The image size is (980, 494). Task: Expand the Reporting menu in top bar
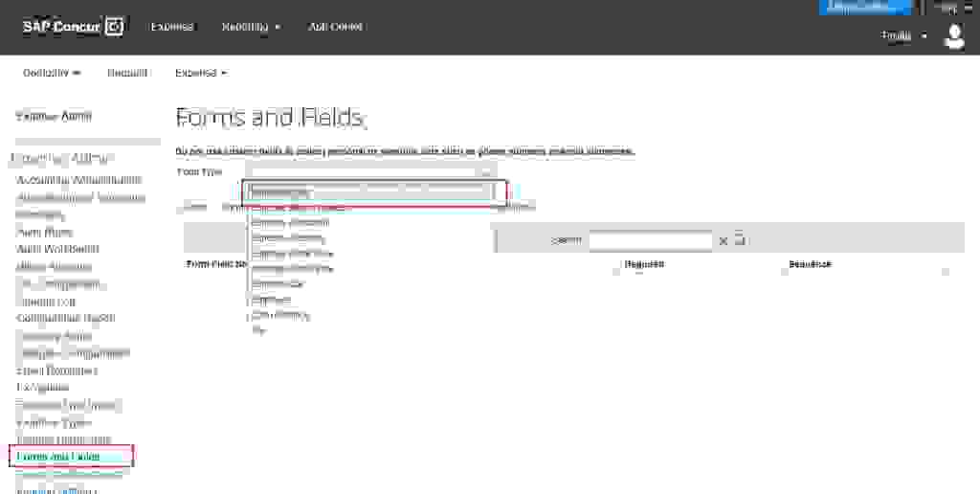click(x=252, y=27)
